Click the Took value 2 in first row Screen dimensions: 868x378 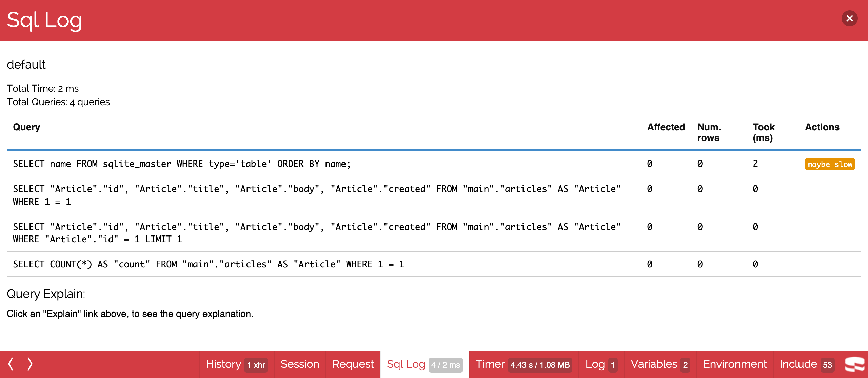coord(755,164)
